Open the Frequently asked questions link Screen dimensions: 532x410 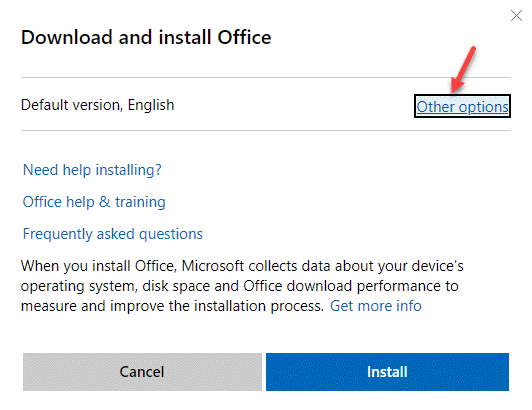(113, 234)
